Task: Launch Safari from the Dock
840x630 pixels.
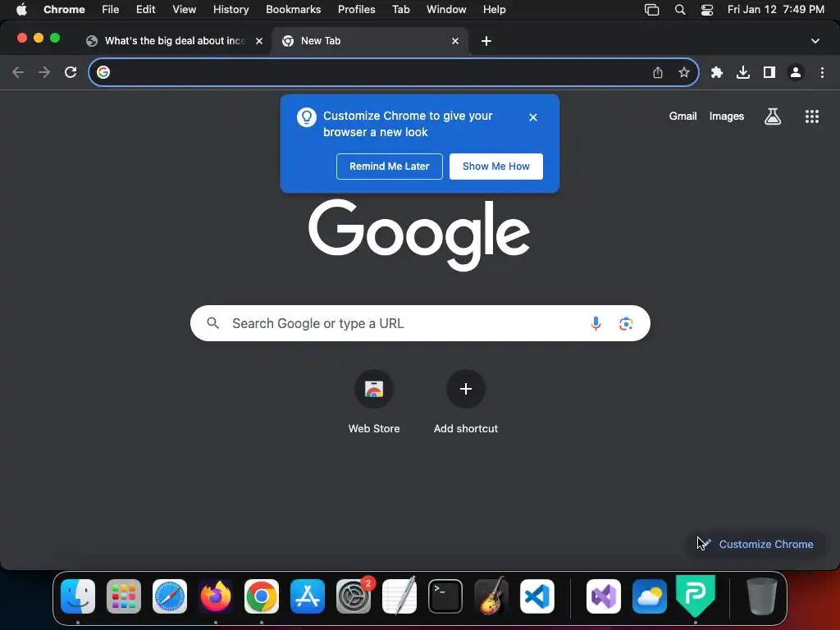Action: point(170,596)
